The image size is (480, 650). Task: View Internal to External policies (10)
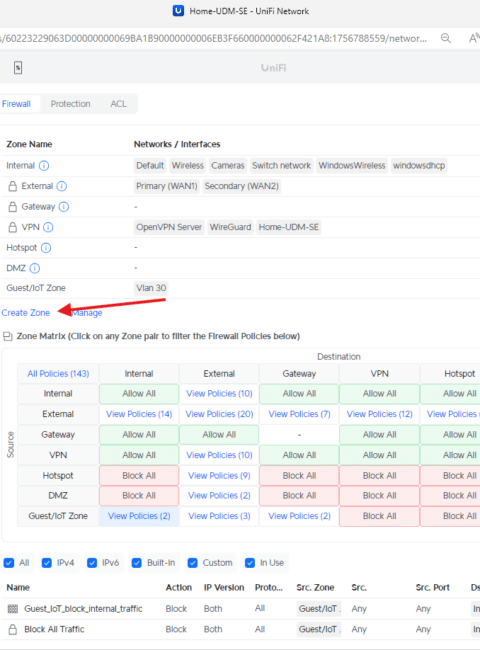click(219, 393)
